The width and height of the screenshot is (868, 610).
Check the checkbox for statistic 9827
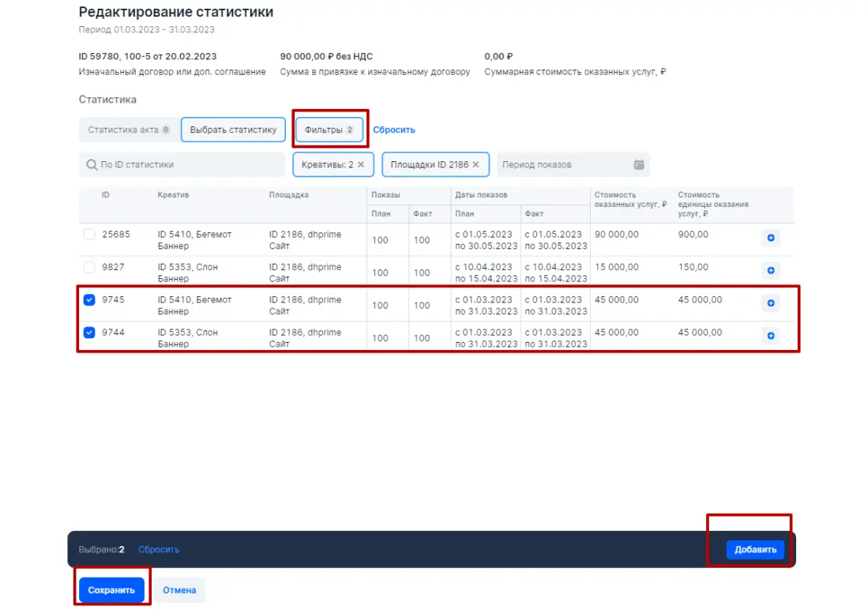89,267
